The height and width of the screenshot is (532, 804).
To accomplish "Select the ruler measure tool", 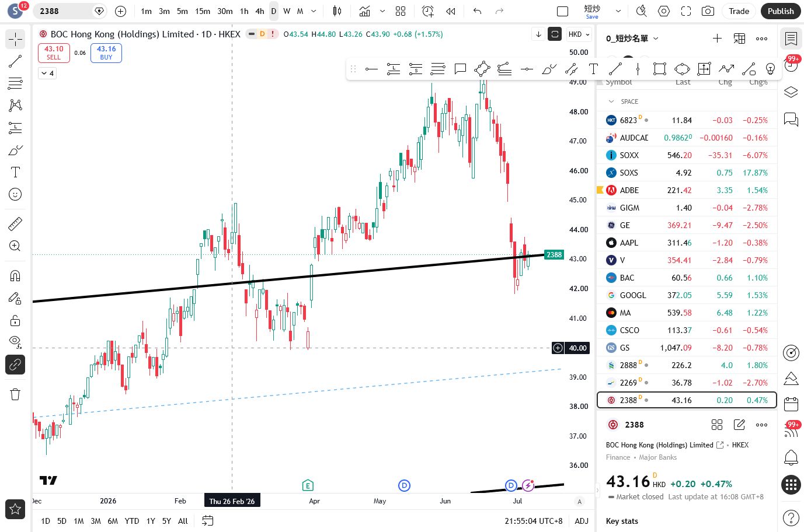I will tap(15, 223).
